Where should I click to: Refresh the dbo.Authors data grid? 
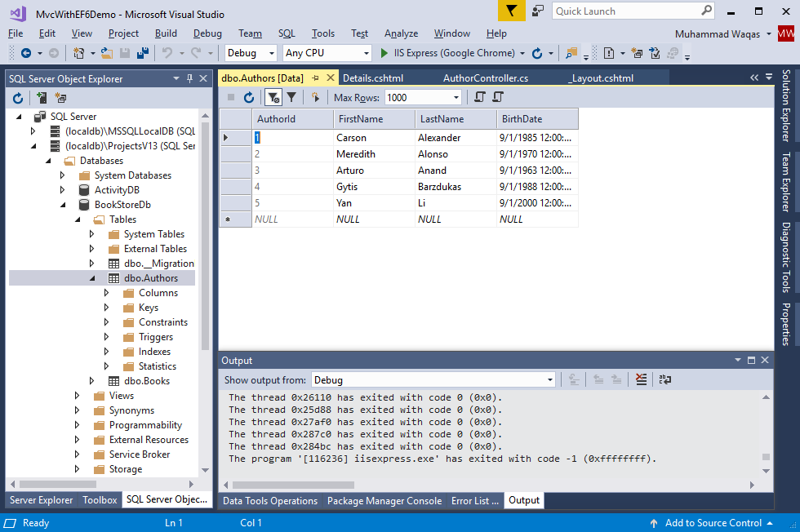coord(249,97)
